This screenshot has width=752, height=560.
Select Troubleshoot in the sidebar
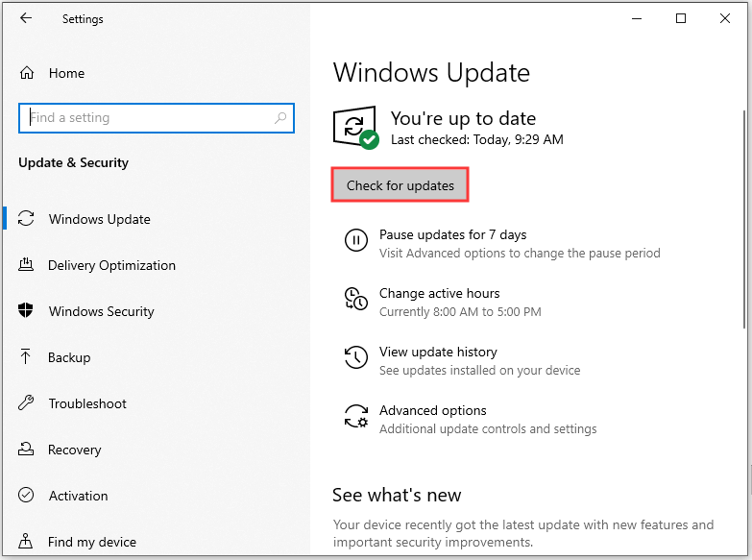pos(87,403)
